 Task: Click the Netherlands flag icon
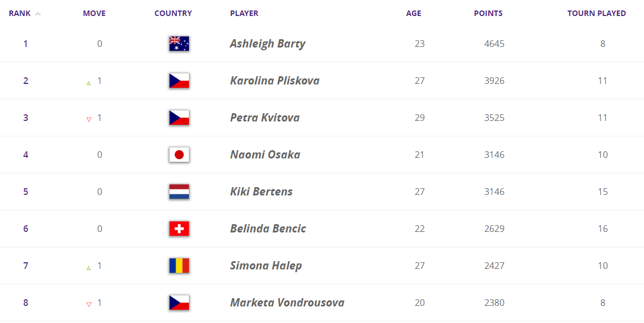(x=179, y=192)
